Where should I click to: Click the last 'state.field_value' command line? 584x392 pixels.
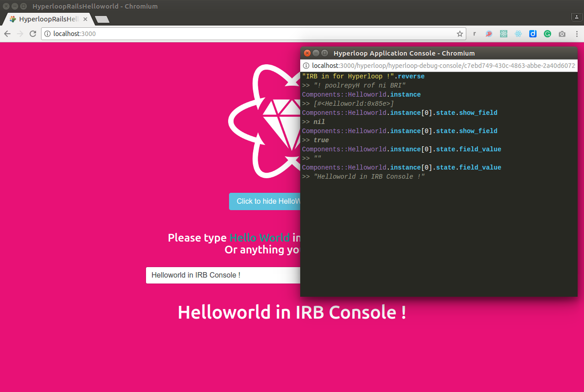tap(401, 167)
